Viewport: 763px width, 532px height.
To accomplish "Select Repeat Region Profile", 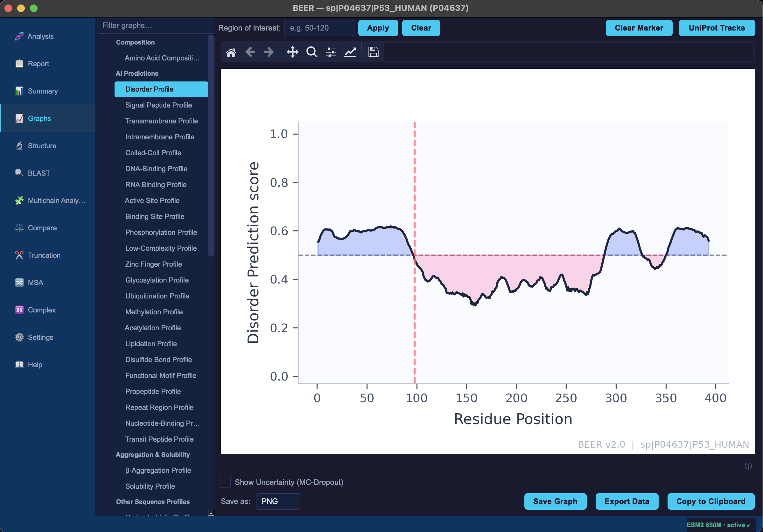I will tap(161, 407).
